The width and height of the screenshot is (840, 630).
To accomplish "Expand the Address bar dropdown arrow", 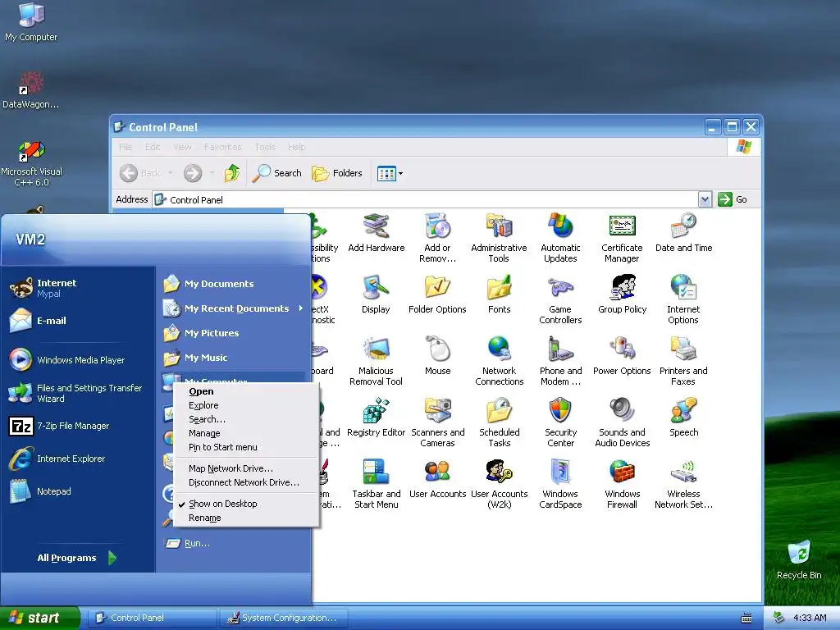I will click(705, 200).
